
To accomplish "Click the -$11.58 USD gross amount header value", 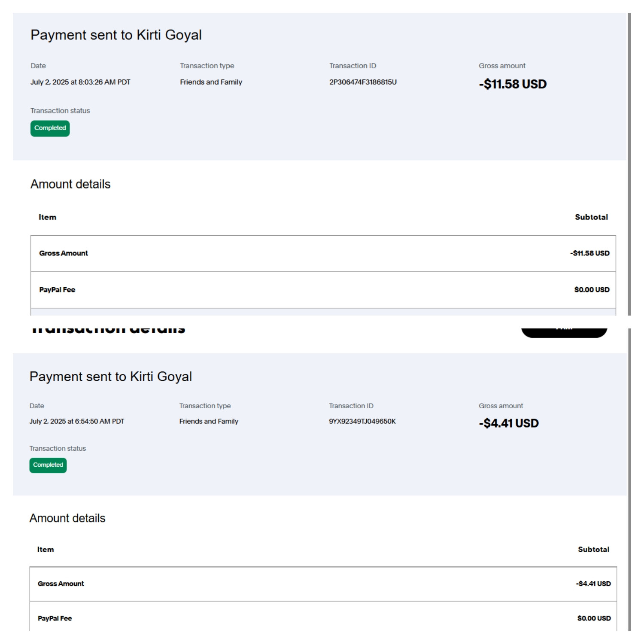I will pyautogui.click(x=513, y=84).
